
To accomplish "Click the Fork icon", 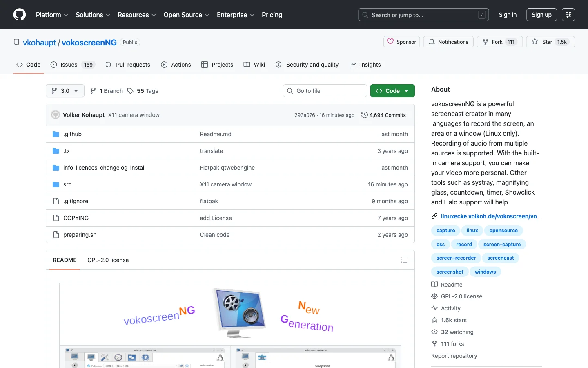I will pyautogui.click(x=486, y=42).
